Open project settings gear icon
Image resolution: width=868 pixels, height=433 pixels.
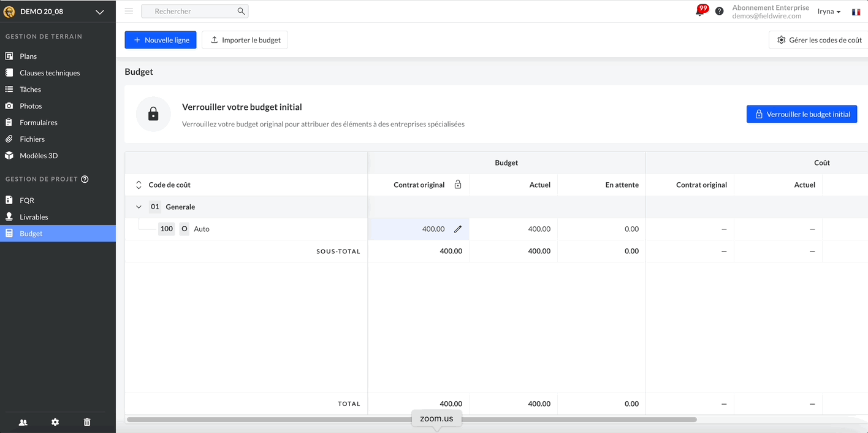point(55,422)
